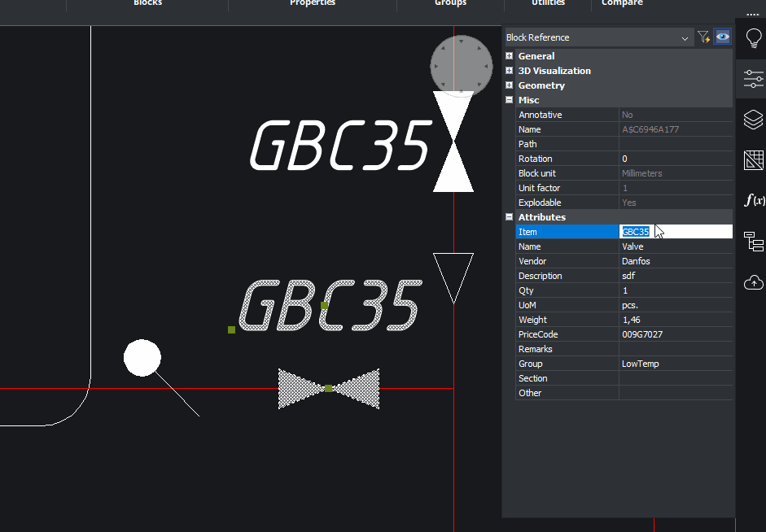Select the Properties panel sliders icon
The height and width of the screenshot is (532, 766).
(x=753, y=79)
